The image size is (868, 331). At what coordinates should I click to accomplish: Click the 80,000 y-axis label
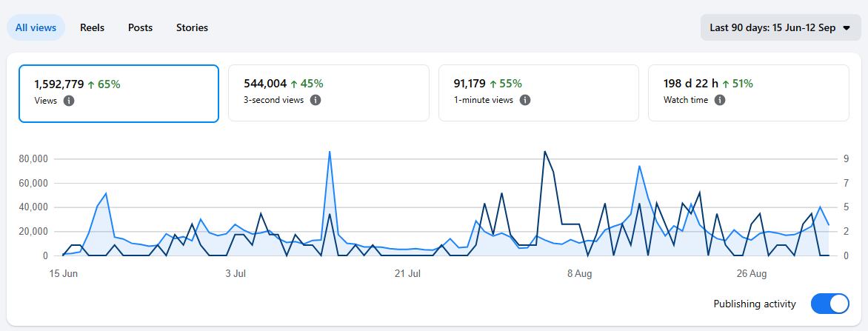pyautogui.click(x=34, y=159)
